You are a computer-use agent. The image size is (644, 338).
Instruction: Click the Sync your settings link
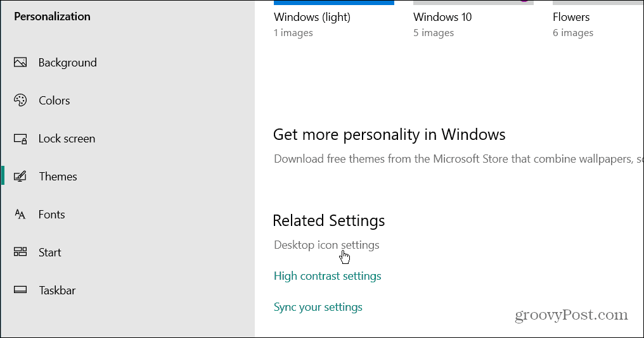pos(318,307)
